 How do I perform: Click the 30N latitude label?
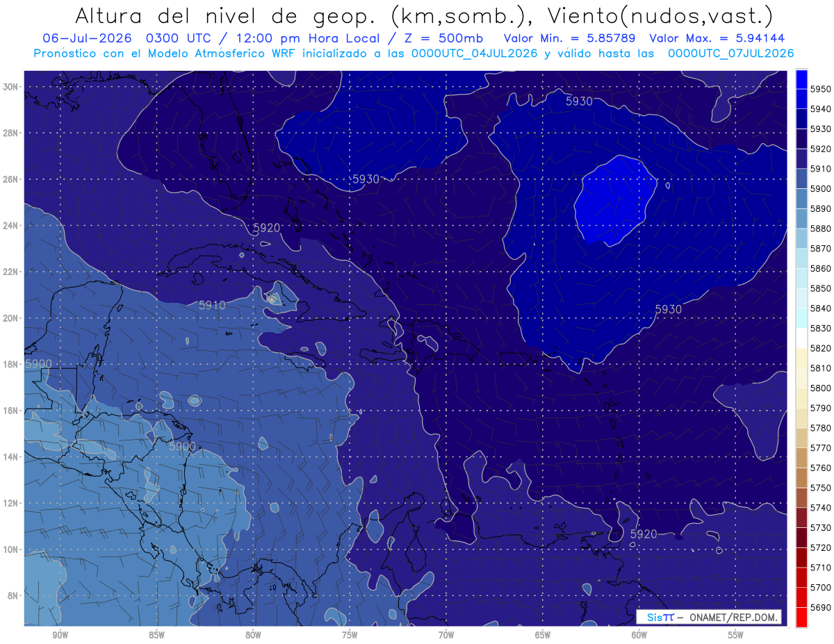click(11, 86)
